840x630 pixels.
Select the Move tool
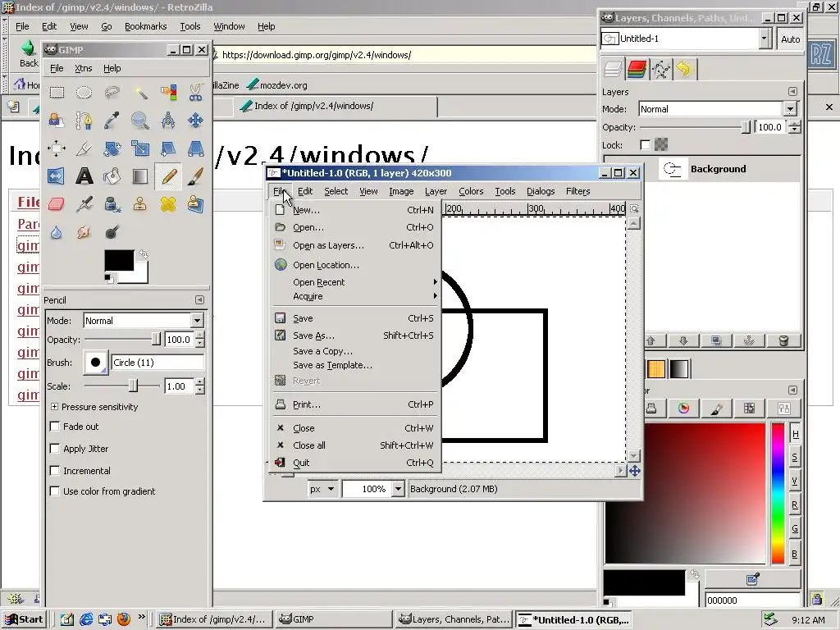tap(195, 121)
